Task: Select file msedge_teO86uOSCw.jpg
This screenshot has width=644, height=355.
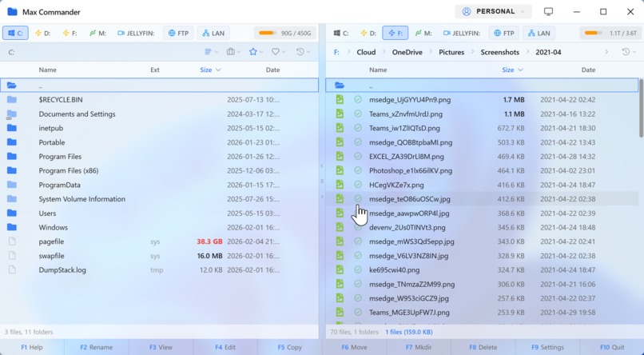Action: pyautogui.click(x=482, y=199)
